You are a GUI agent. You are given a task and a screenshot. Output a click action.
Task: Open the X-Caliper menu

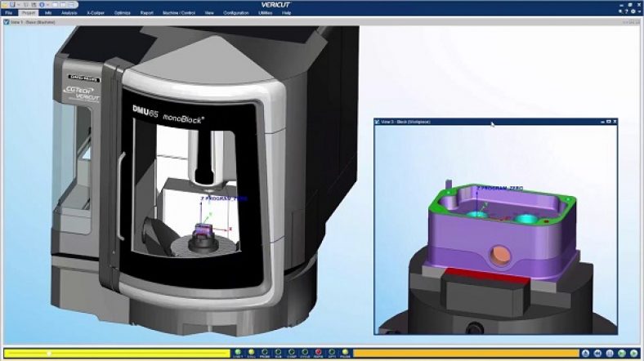96,13
